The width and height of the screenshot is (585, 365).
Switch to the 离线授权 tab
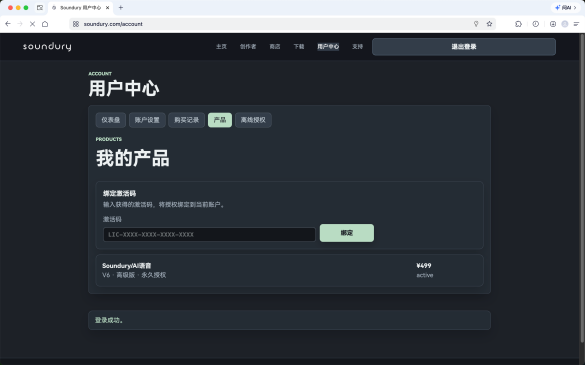(253, 120)
